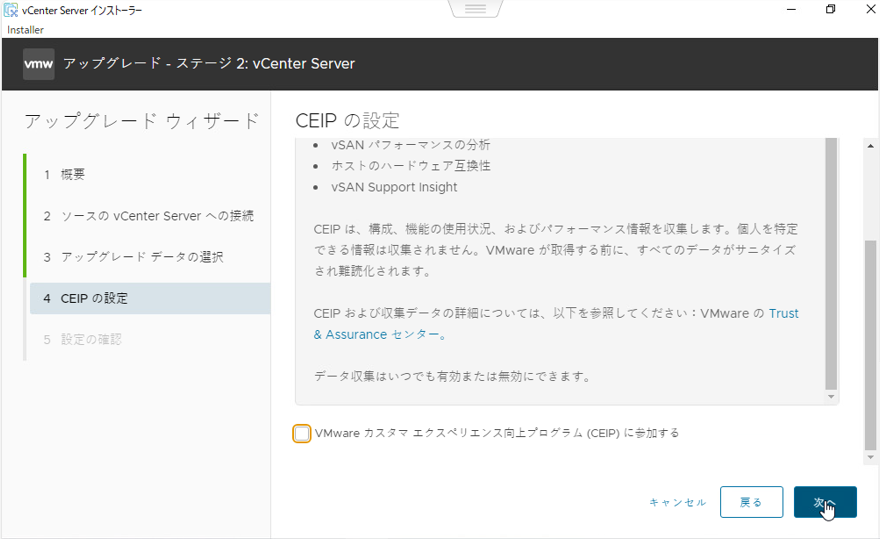Click outer page scroll up arrow
Screen dimensions: 880x539
(870, 146)
